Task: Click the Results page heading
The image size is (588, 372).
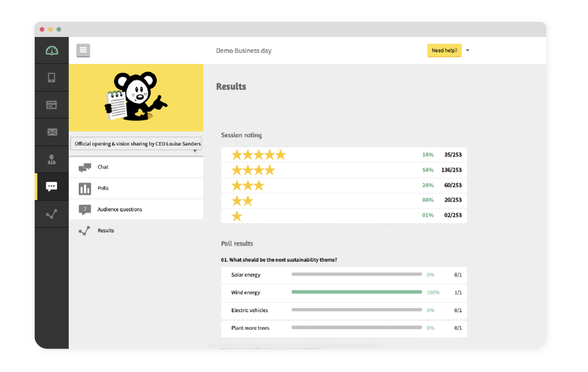Action: tap(231, 86)
